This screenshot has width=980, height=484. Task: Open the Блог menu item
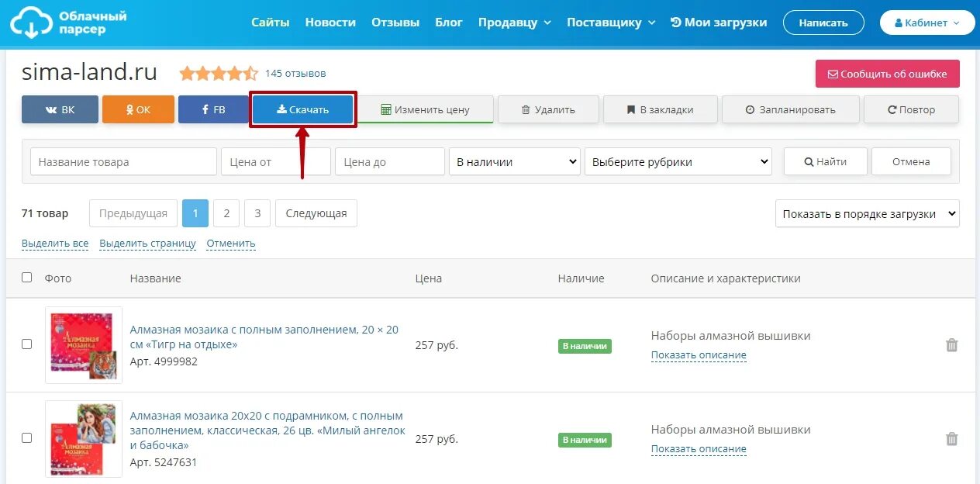pyautogui.click(x=449, y=22)
